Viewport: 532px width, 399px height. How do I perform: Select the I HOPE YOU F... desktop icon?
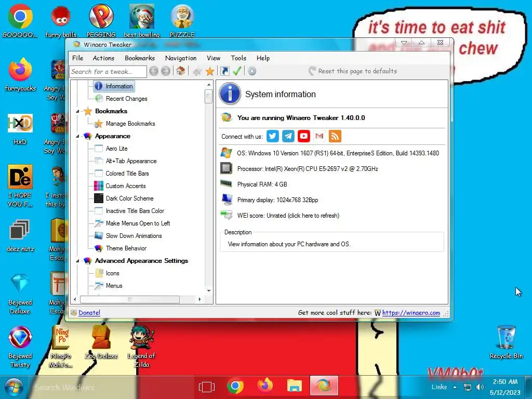click(20, 186)
